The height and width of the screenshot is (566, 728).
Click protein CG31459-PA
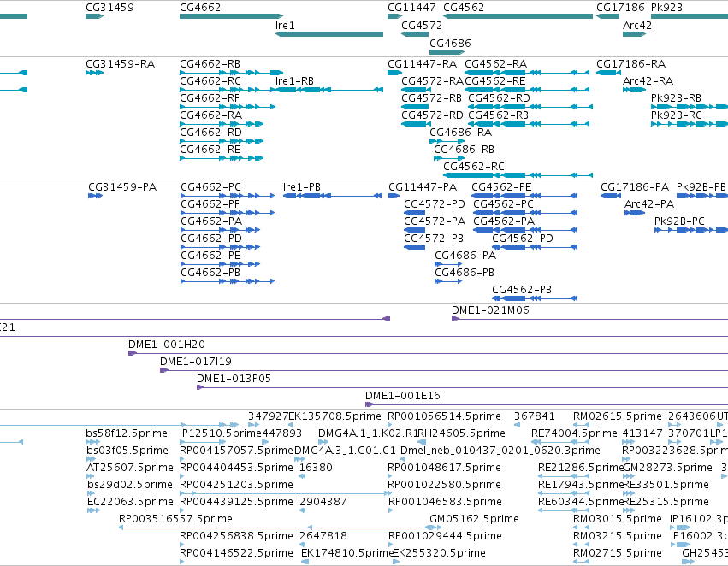(95, 196)
